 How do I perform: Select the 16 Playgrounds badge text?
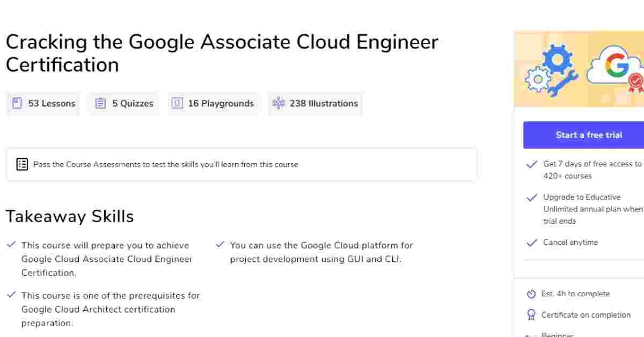(x=221, y=104)
